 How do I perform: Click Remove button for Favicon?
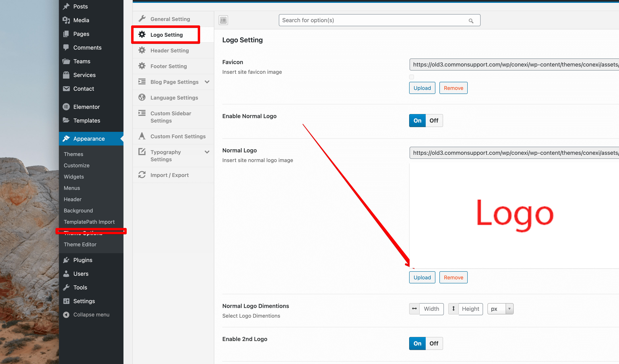tap(453, 88)
